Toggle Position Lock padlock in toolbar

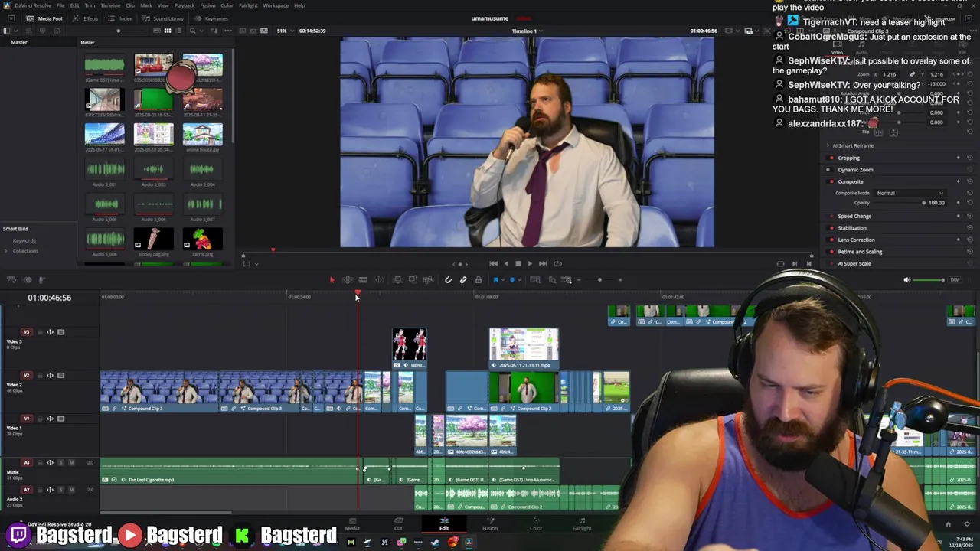[479, 280]
